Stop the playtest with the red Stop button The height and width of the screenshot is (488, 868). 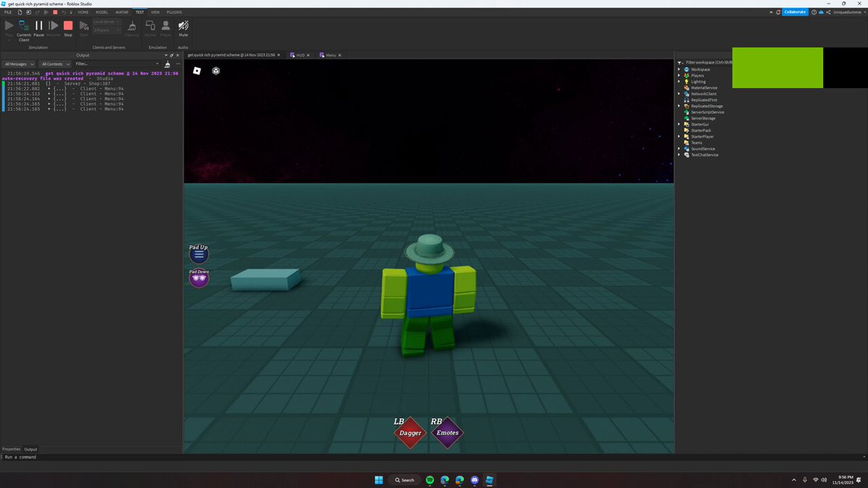(68, 27)
